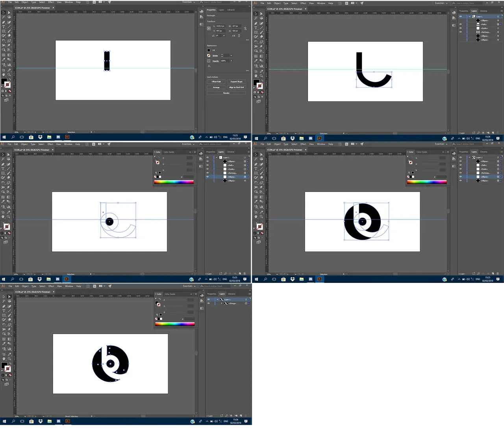Toggle eye of selected <Ellipse> in middle-left Layers panel
504x432 pixels.
coord(208,177)
